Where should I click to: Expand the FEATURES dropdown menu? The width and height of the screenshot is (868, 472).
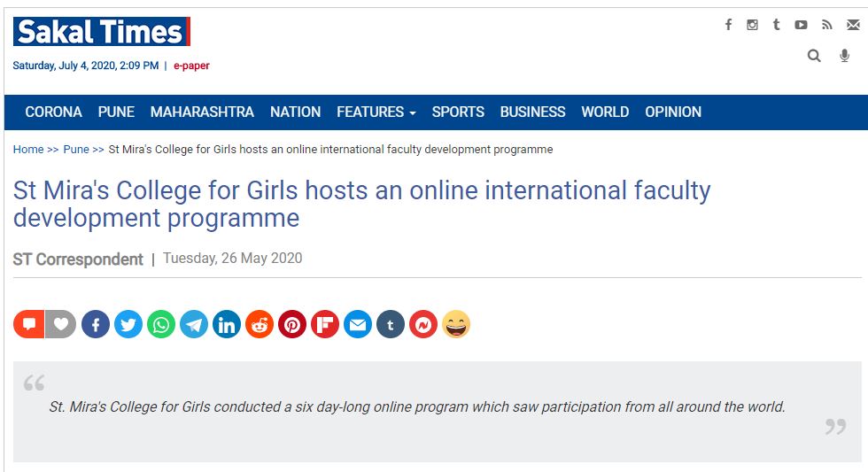point(376,112)
